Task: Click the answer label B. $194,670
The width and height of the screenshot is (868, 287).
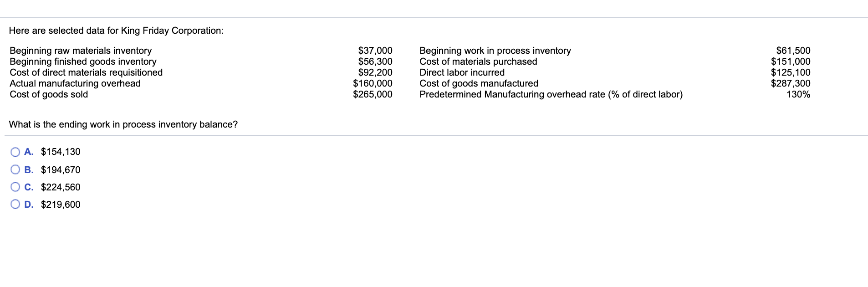Action: click(x=53, y=169)
